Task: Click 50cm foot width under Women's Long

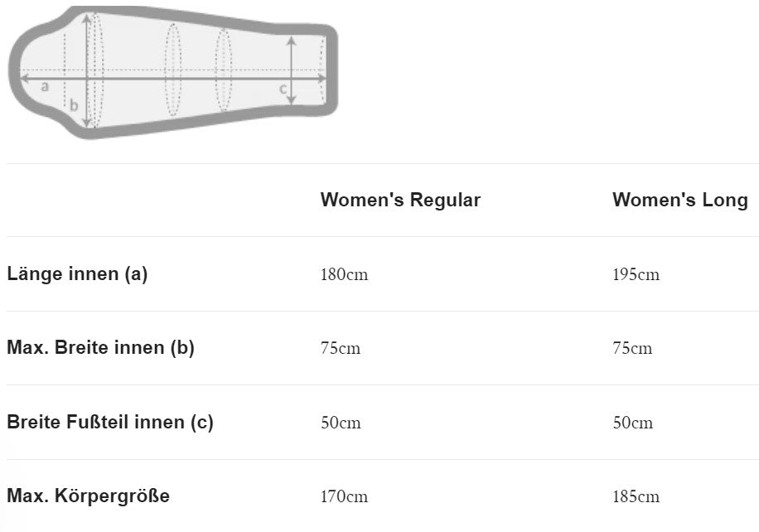Action: 632,423
